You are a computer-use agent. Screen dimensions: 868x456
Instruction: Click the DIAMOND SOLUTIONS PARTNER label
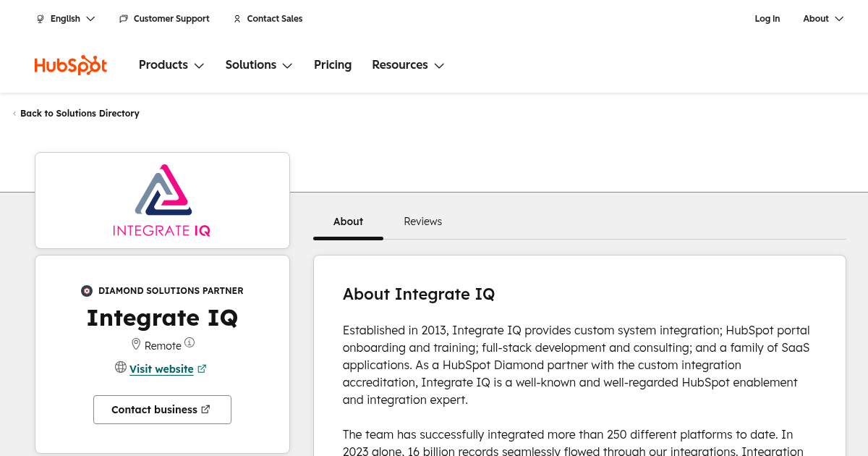(x=171, y=291)
